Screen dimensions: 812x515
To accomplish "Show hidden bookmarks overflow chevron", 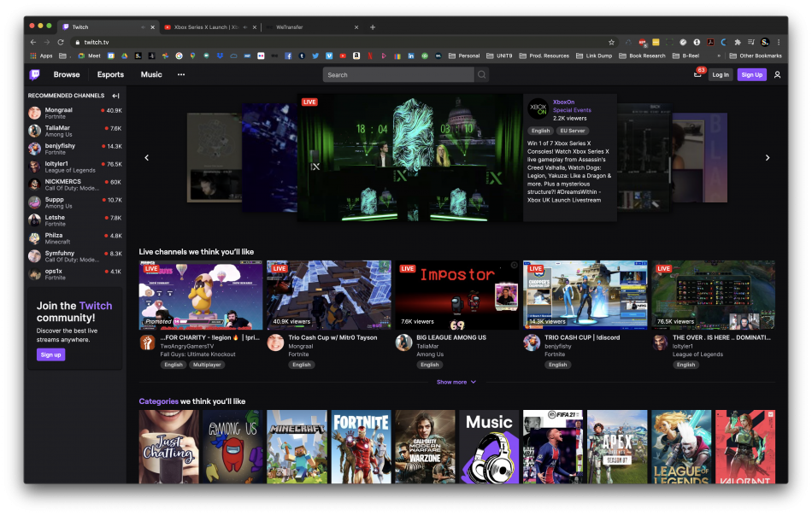I will click(719, 56).
